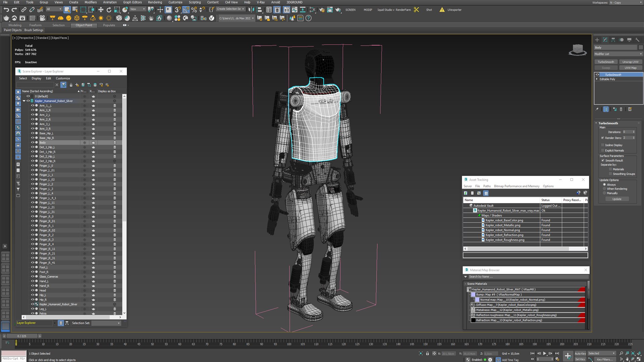Image resolution: width=644 pixels, height=362 pixels.
Task: Enable the Isoline Display checkbox
Action: (603, 145)
